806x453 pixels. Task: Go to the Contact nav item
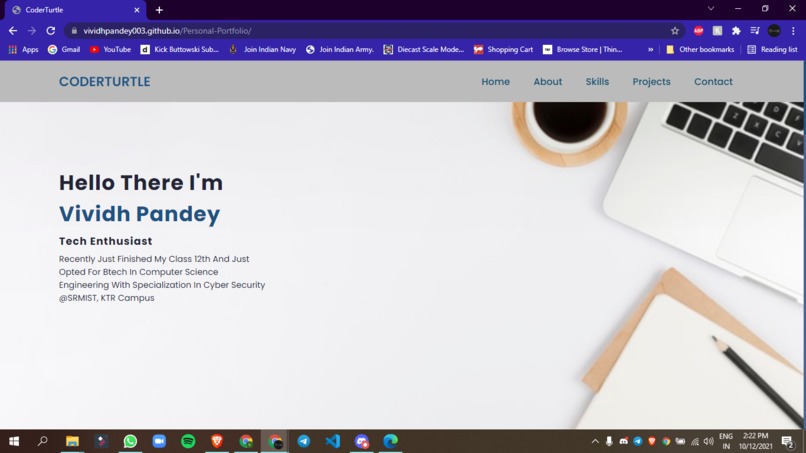pyautogui.click(x=713, y=82)
